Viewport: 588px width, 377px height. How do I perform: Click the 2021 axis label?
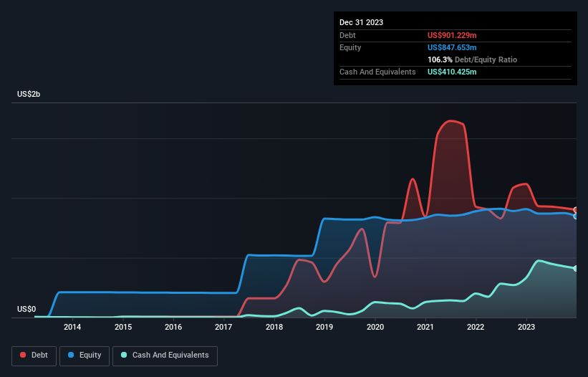pyautogui.click(x=425, y=327)
